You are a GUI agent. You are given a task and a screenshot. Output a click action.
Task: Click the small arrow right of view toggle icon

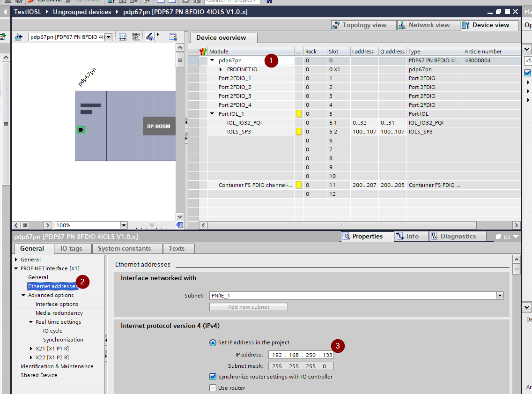157,35
